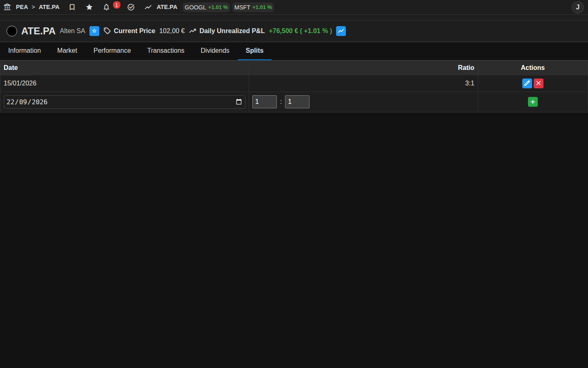Click the price tag icon

[107, 31]
